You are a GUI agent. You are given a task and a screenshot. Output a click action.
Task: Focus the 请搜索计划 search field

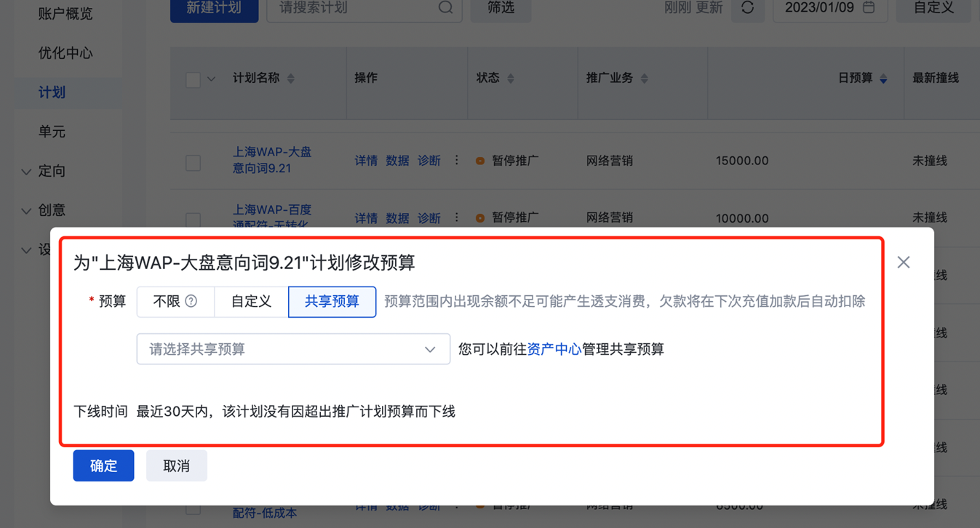click(364, 8)
